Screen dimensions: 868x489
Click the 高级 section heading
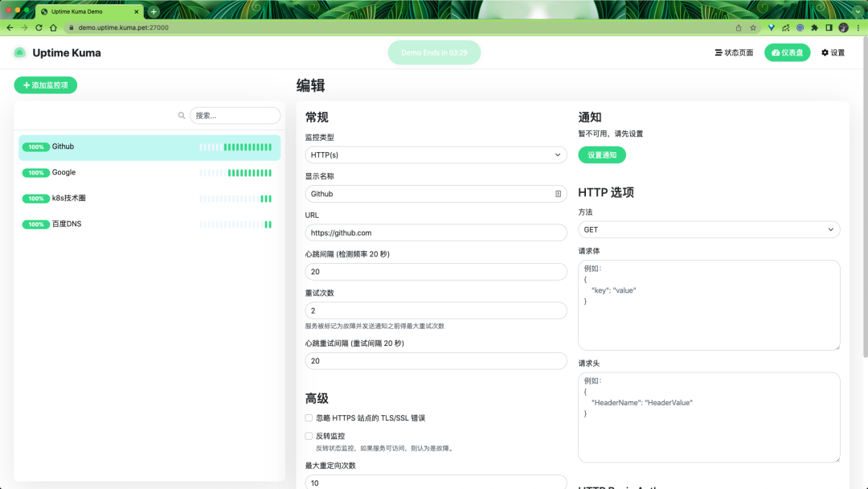click(317, 399)
